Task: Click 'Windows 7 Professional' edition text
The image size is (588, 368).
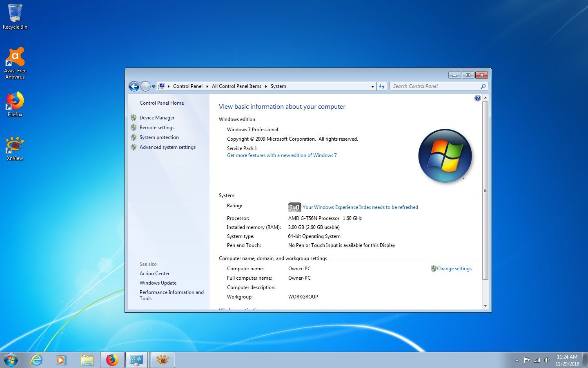Action: pyautogui.click(x=252, y=130)
